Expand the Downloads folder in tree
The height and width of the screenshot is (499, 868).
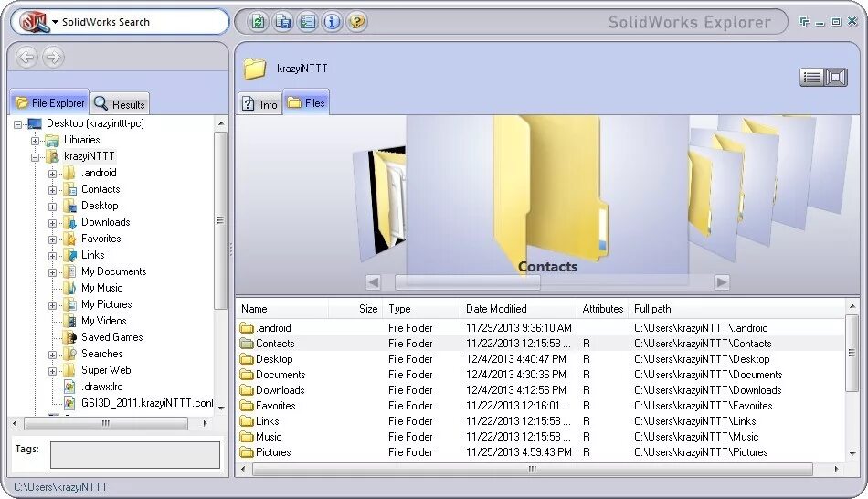[52, 223]
